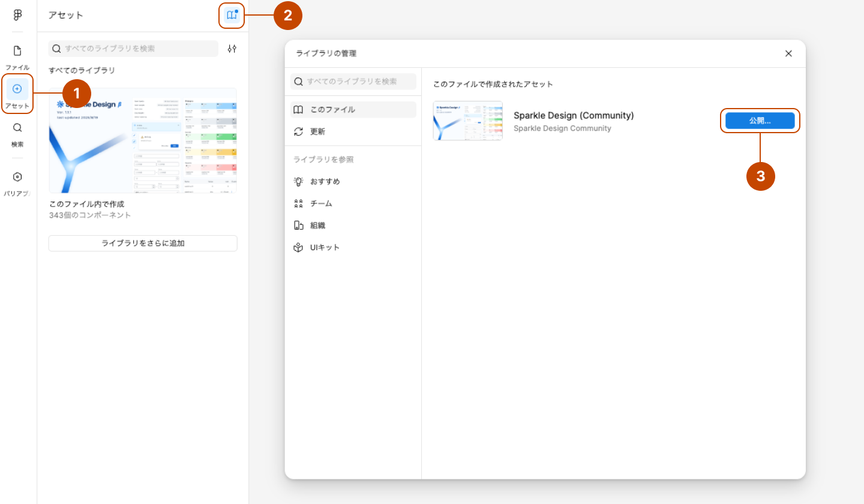Open the Figma main menu logo

point(17,15)
